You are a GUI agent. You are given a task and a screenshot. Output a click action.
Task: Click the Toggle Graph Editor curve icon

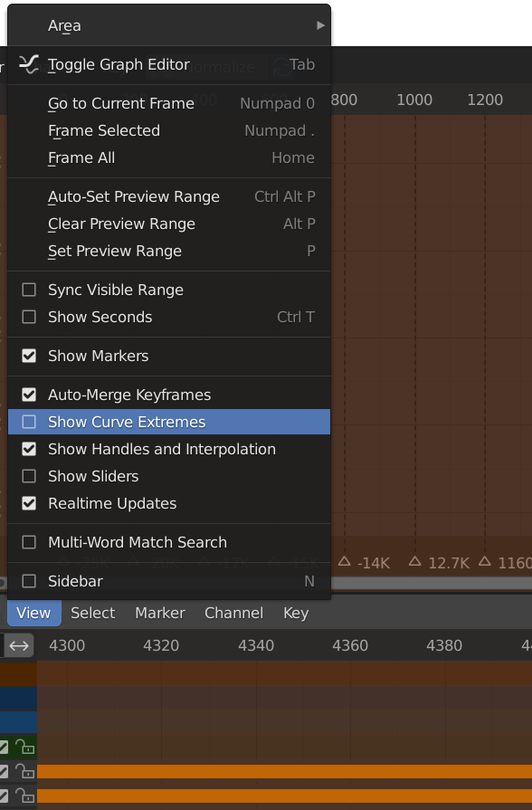(28, 64)
